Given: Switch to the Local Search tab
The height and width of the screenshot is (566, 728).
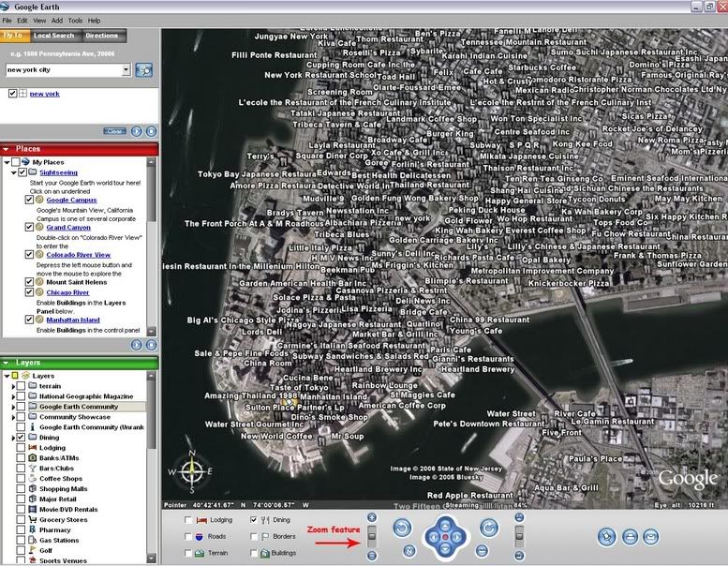Looking at the screenshot, I should tap(53, 36).
